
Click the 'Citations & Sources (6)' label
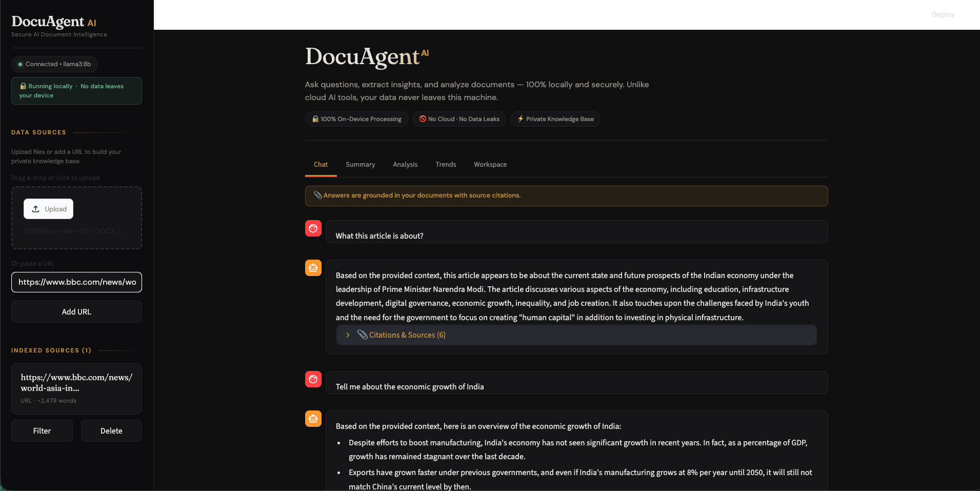pyautogui.click(x=407, y=335)
